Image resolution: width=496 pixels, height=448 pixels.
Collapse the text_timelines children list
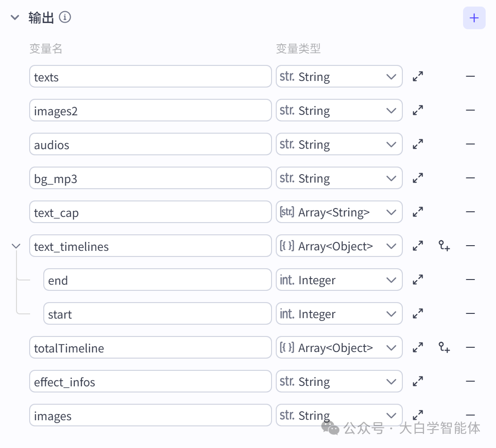[16, 246]
